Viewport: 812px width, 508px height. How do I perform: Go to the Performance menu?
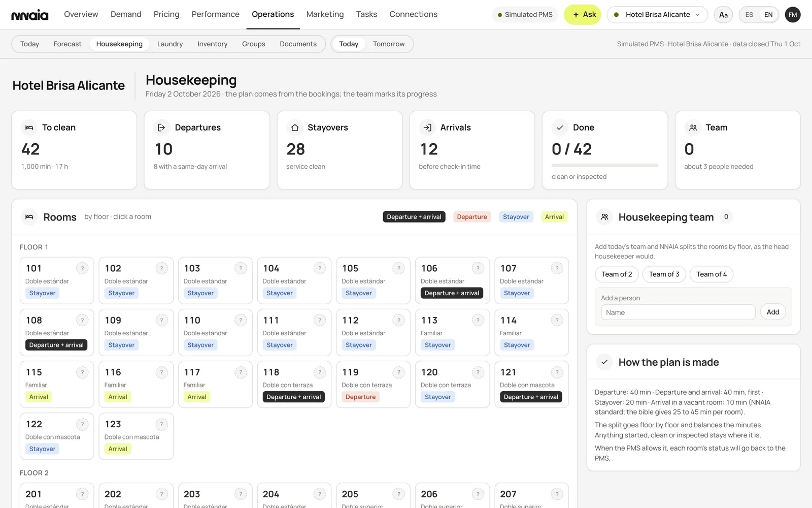point(215,14)
